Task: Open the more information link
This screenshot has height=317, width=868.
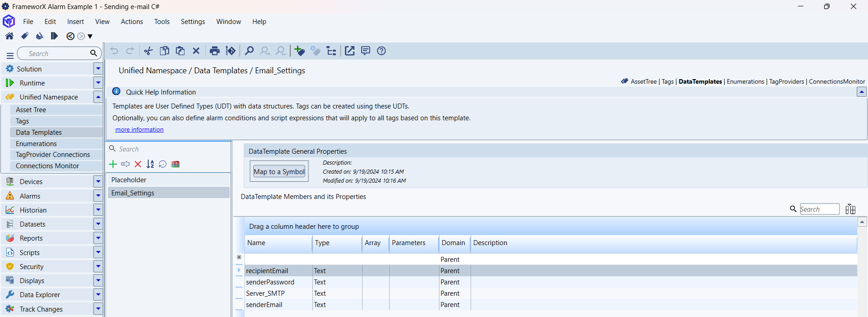Action: (x=139, y=130)
